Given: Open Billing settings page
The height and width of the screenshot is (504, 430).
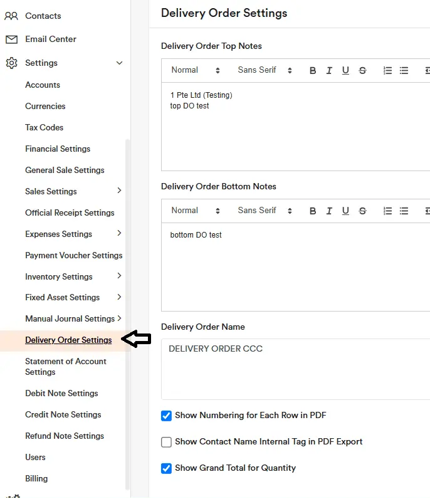Looking at the screenshot, I should tap(36, 478).
